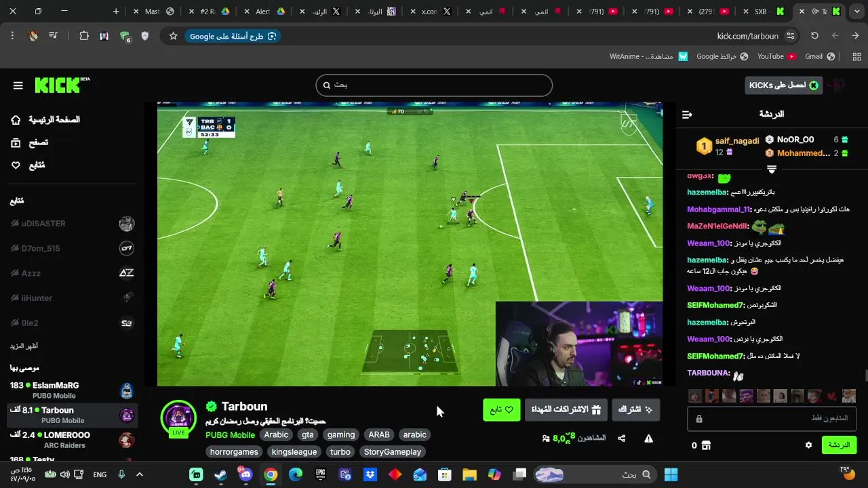Click the Kick search input field
The width and height of the screenshot is (868, 488).
tap(434, 85)
